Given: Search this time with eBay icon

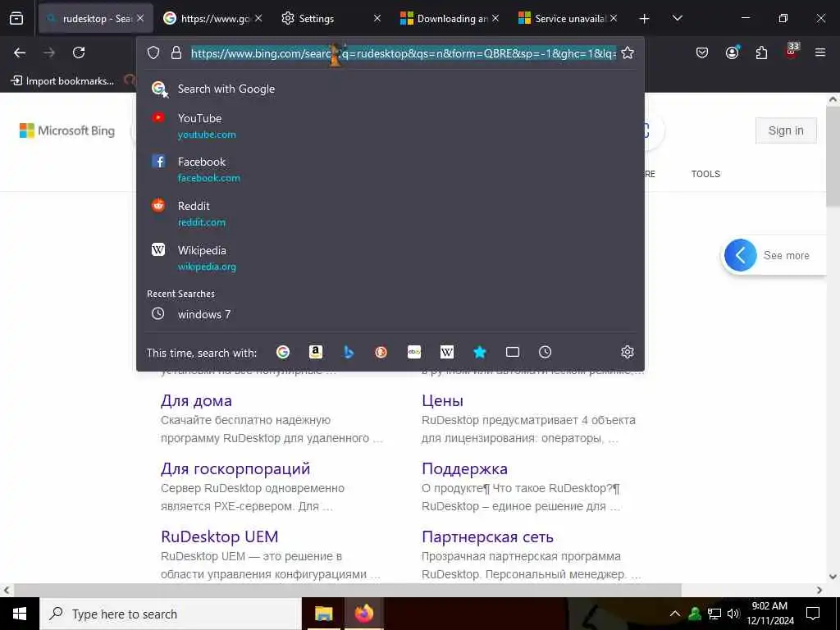Looking at the screenshot, I should pos(414,352).
